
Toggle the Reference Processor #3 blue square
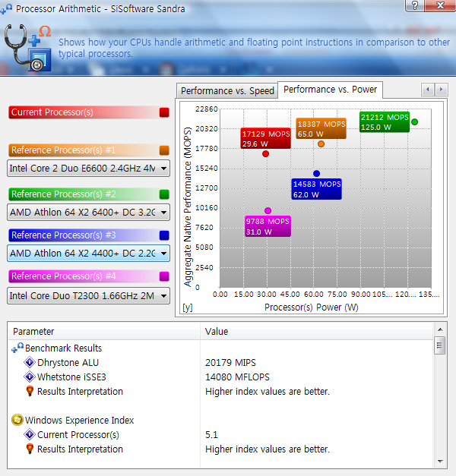pos(164,235)
